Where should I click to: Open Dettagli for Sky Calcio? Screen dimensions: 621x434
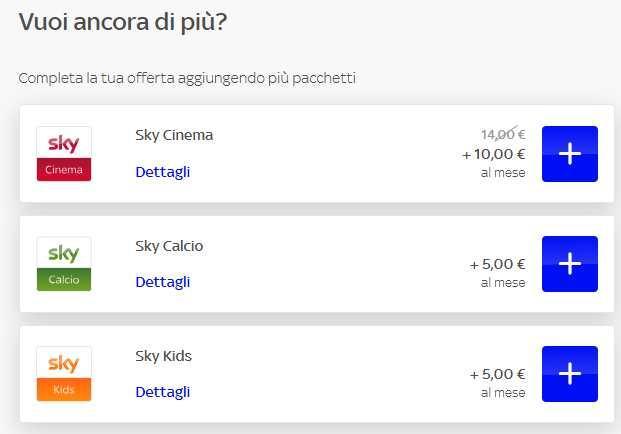pos(162,282)
